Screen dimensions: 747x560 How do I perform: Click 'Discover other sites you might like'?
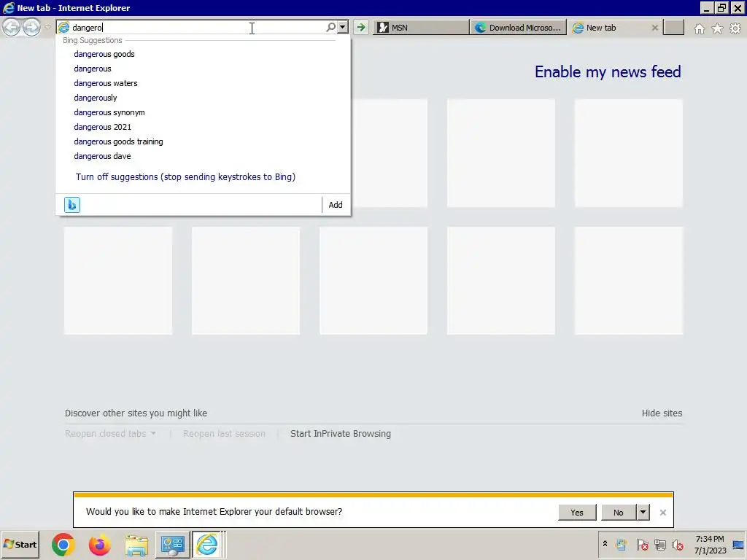136,413
